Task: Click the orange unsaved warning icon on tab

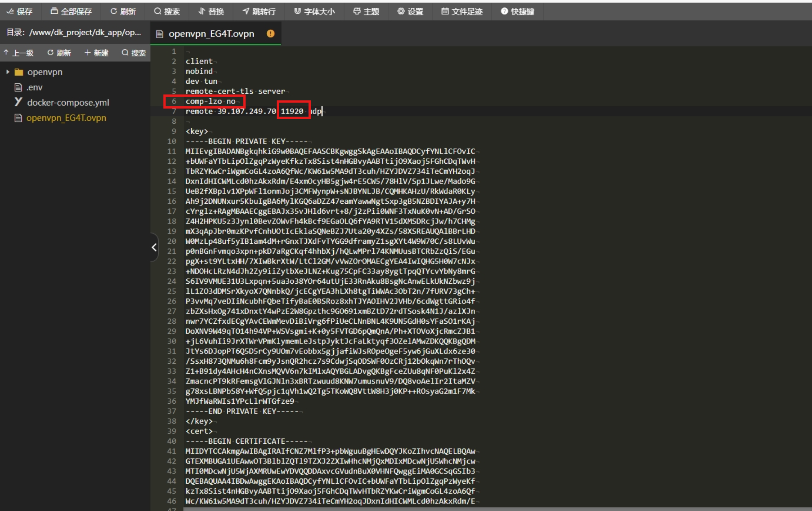Action: click(x=270, y=33)
